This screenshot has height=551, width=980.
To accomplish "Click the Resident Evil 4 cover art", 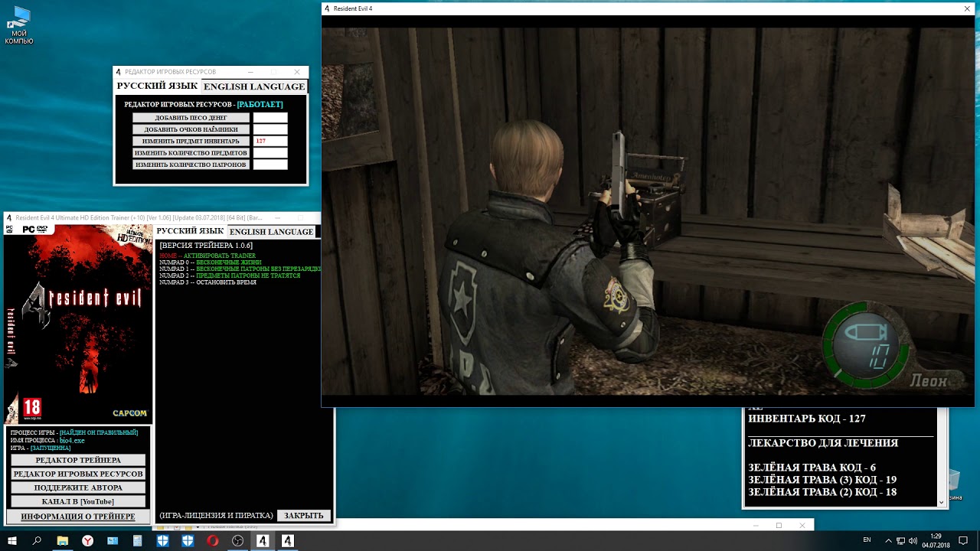I will click(x=78, y=324).
